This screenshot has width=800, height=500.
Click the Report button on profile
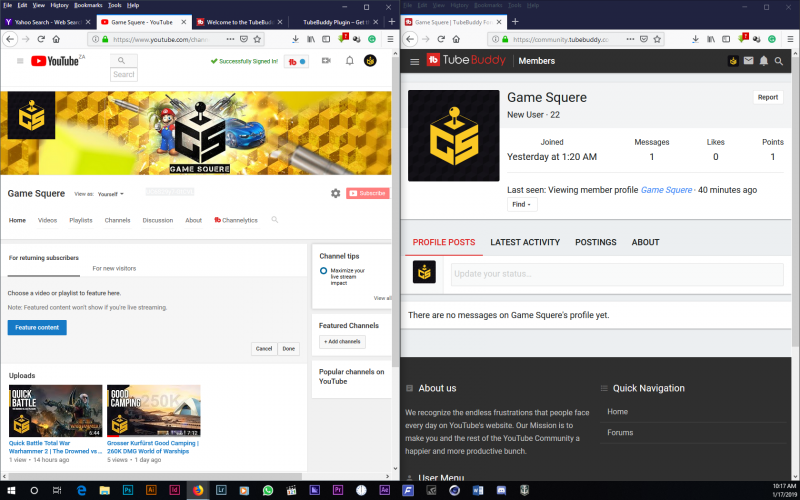pyautogui.click(x=767, y=97)
